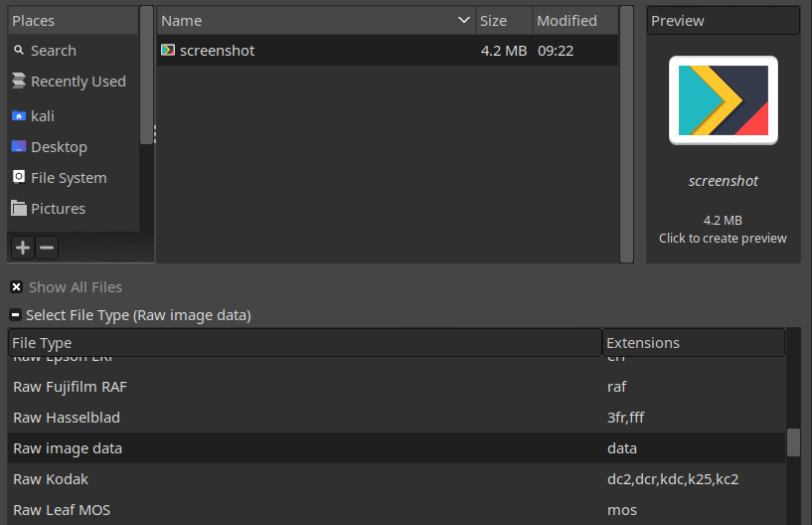Choose Raw Kodak file type
This screenshot has height=525, width=812.
point(397,479)
